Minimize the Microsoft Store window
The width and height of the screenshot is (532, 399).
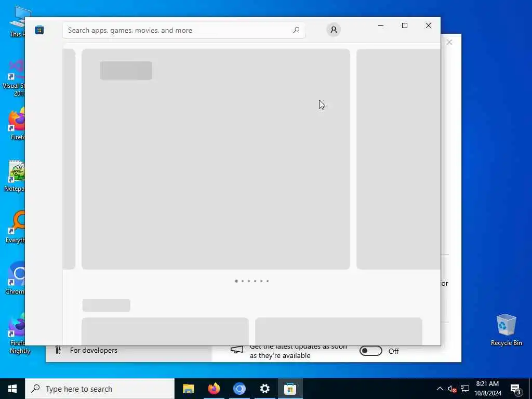381,25
